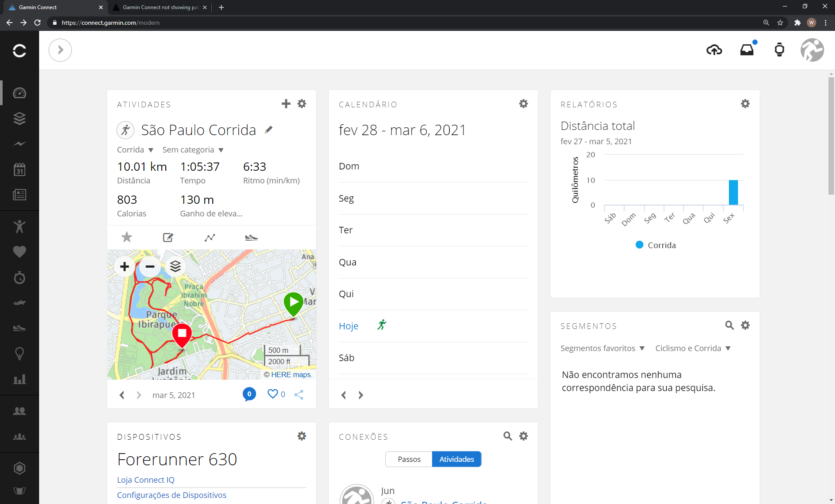Open Segmentos widget settings gear

tap(745, 325)
